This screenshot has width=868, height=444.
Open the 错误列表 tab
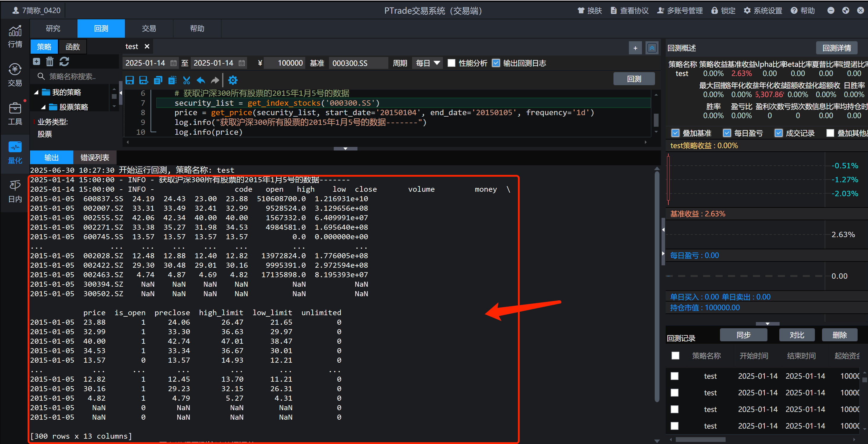(x=95, y=157)
